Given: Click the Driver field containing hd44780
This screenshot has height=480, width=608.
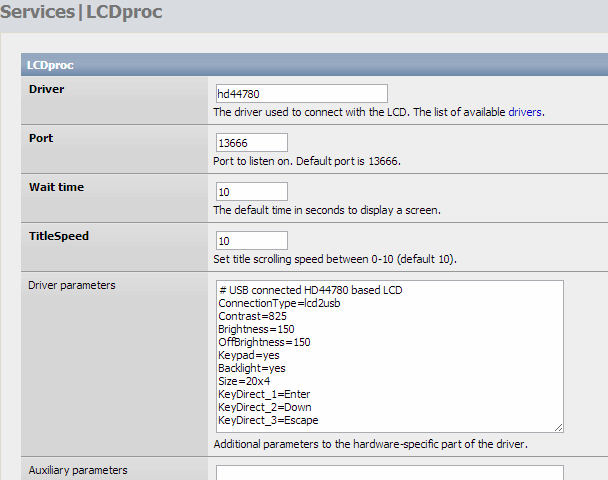Looking at the screenshot, I should click(x=302, y=94).
